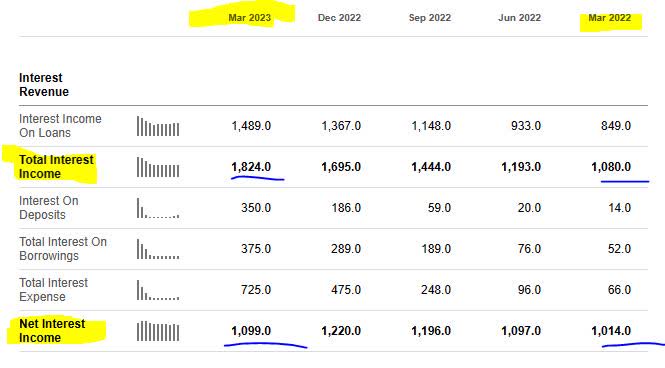Select the 1,220.0 net interest income value

point(341,331)
